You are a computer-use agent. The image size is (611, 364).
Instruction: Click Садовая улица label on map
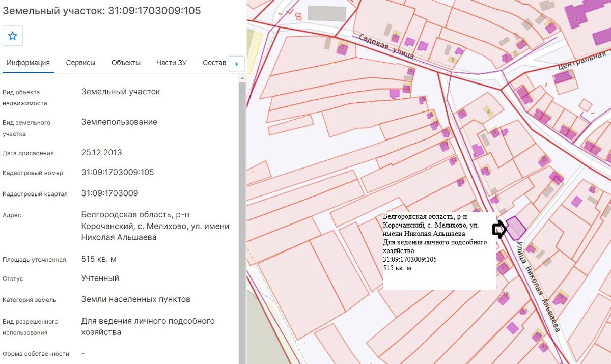(385, 47)
